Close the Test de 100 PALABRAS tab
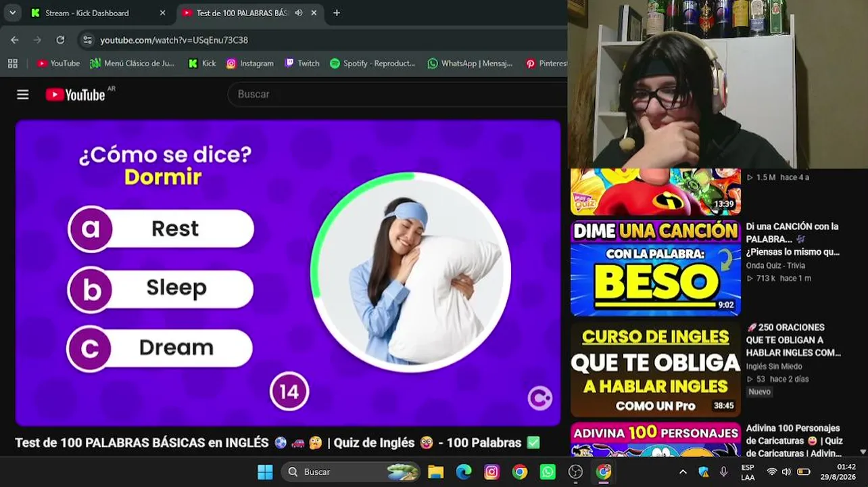868x487 pixels. pos(314,13)
